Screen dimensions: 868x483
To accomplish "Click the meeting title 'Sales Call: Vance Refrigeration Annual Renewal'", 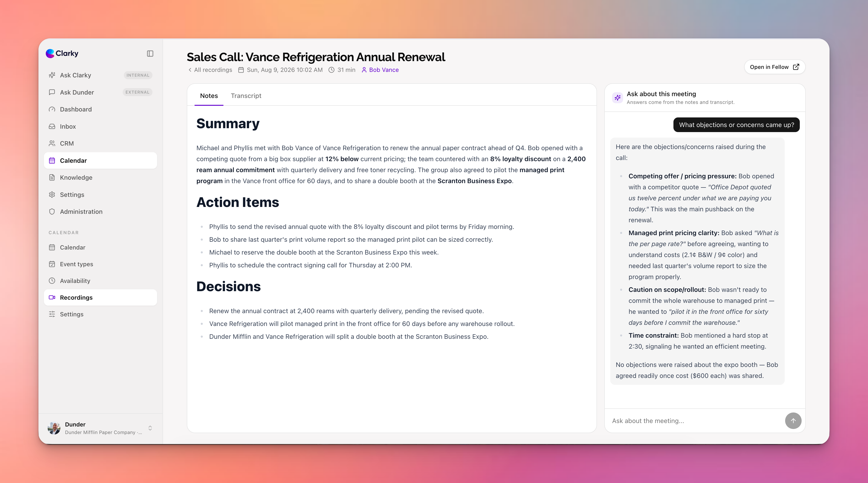I will pos(316,57).
